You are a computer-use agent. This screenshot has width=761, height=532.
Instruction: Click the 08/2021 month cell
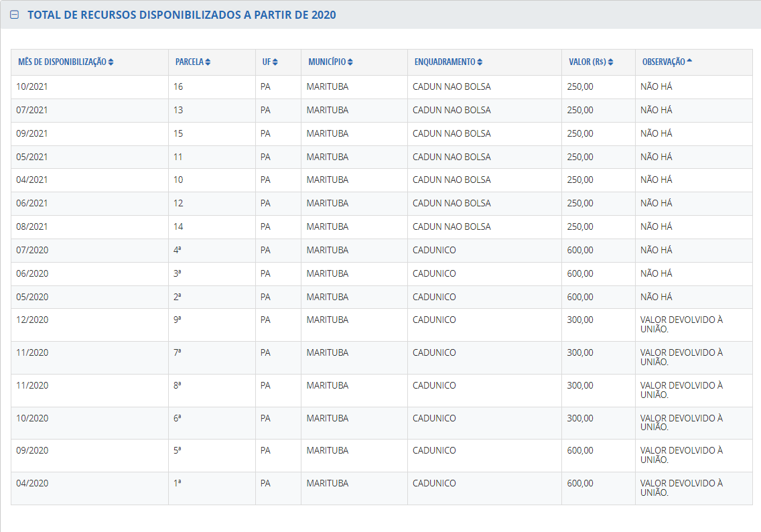click(32, 227)
